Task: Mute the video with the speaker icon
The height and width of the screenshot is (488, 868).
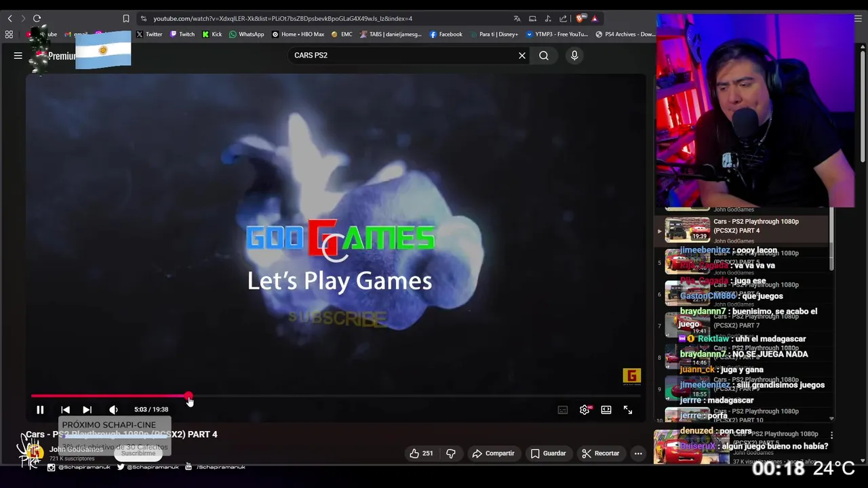Action: tap(113, 409)
